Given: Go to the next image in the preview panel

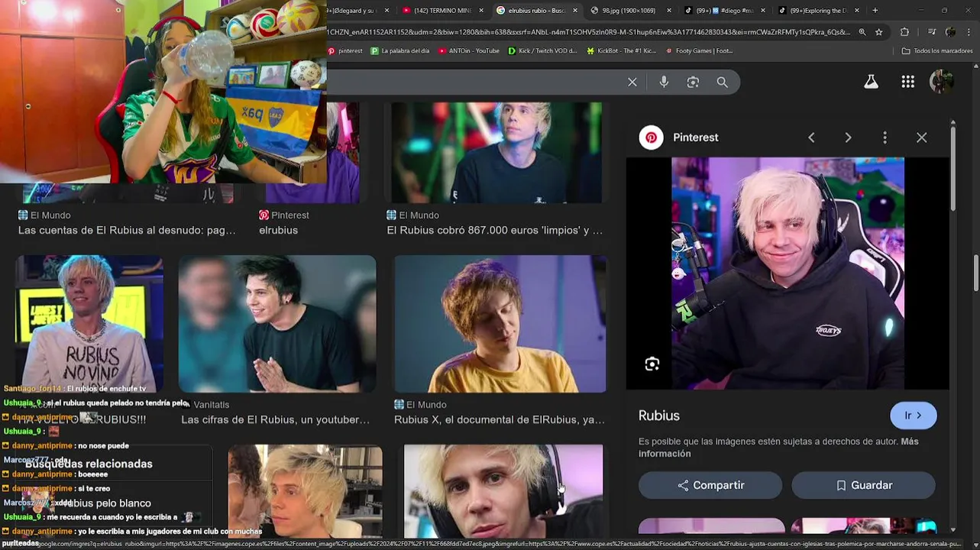Looking at the screenshot, I should tap(848, 137).
